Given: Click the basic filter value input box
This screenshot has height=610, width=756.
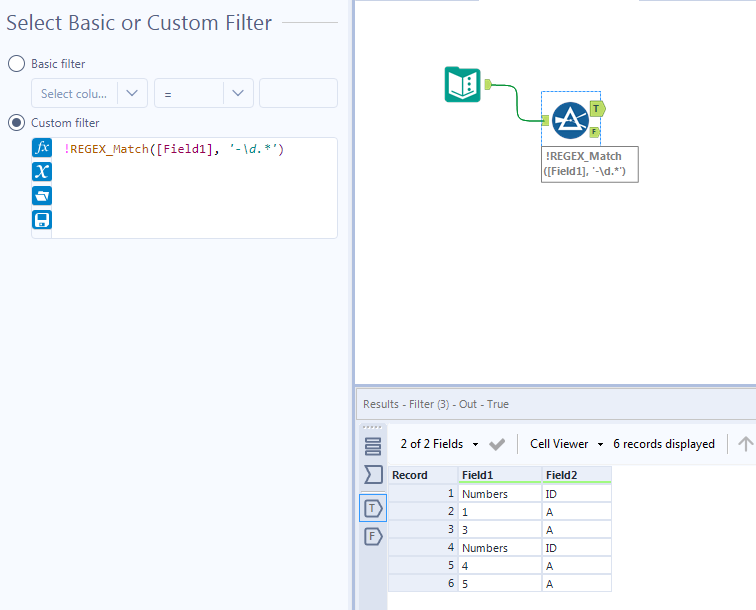Looking at the screenshot, I should point(298,93).
